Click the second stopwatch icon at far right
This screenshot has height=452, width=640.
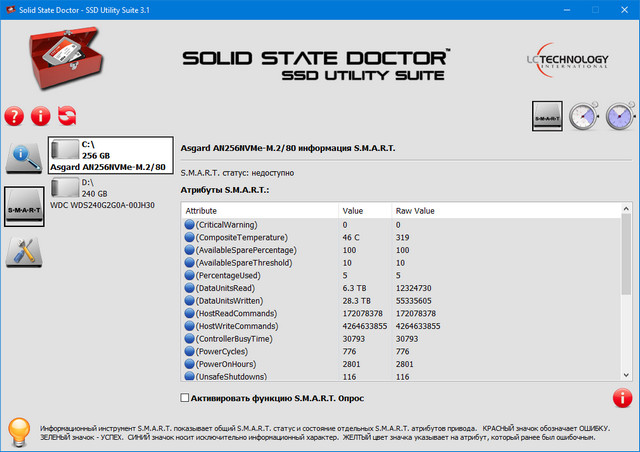620,117
